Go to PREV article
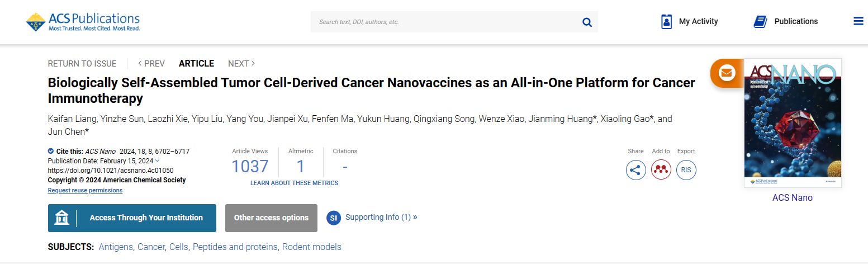 [x=151, y=64]
